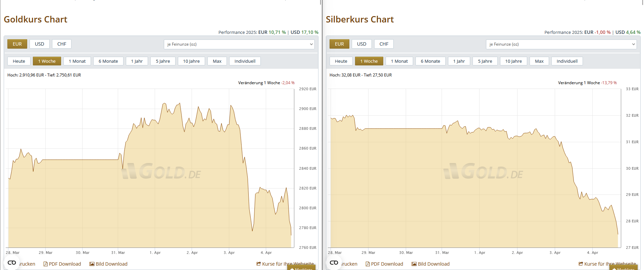Choose Individuell range in Silberkurs chart
Image resolution: width=644 pixels, height=270 pixels.
click(x=567, y=61)
